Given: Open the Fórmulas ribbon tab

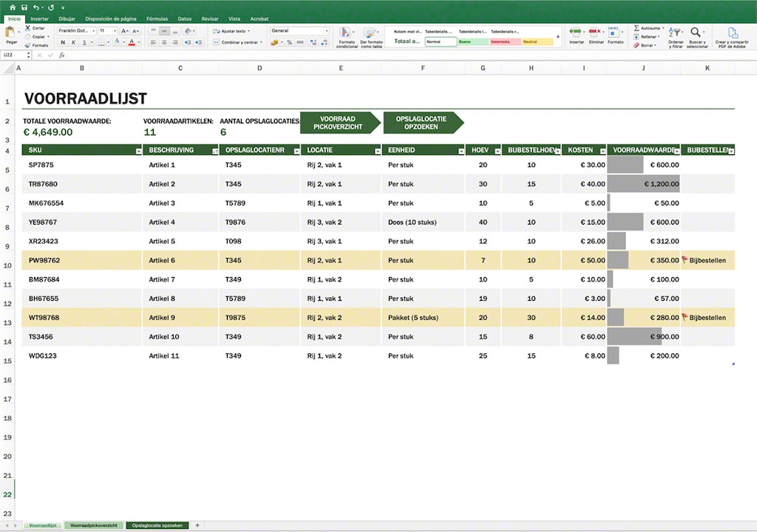Looking at the screenshot, I should coord(157,18).
